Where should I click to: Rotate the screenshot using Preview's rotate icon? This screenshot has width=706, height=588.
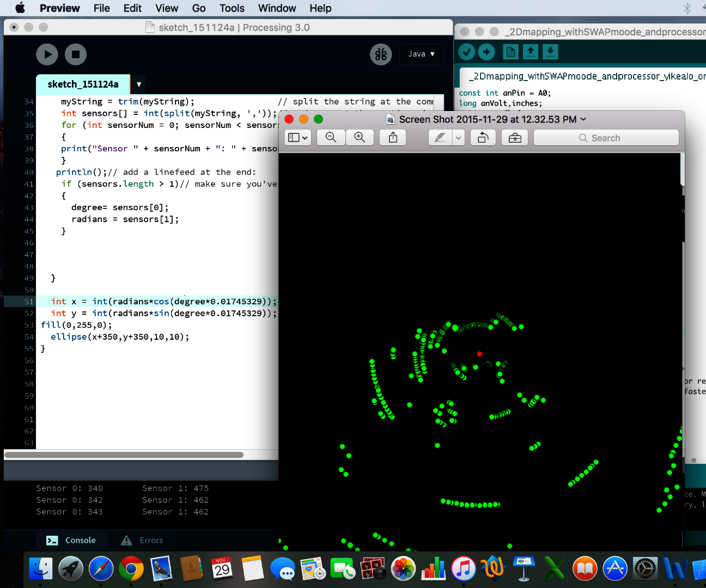[483, 137]
